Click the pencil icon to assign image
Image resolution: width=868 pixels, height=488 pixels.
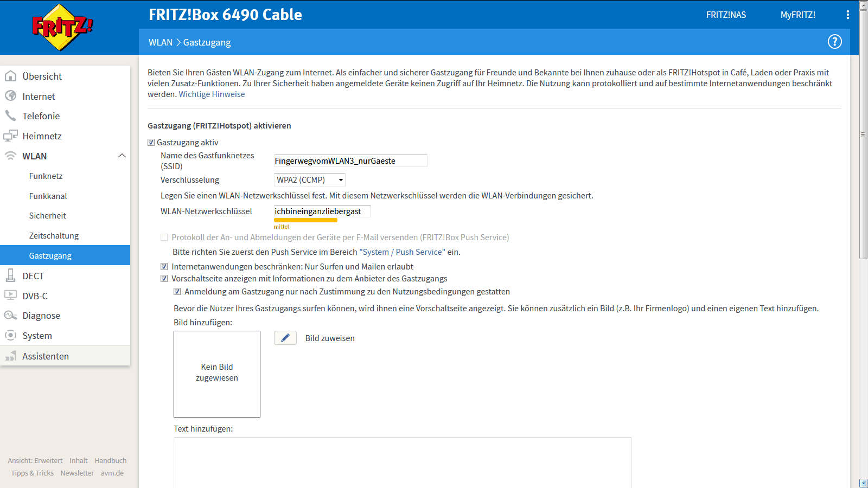pyautogui.click(x=285, y=338)
